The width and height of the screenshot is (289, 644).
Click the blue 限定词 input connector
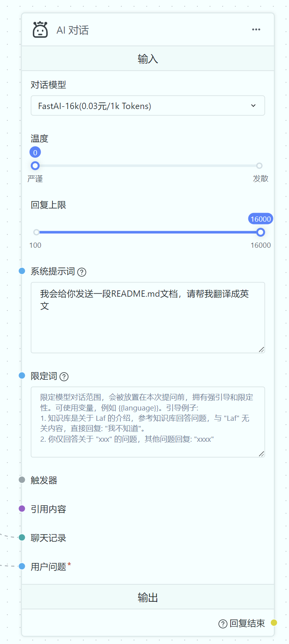pyautogui.click(x=22, y=376)
